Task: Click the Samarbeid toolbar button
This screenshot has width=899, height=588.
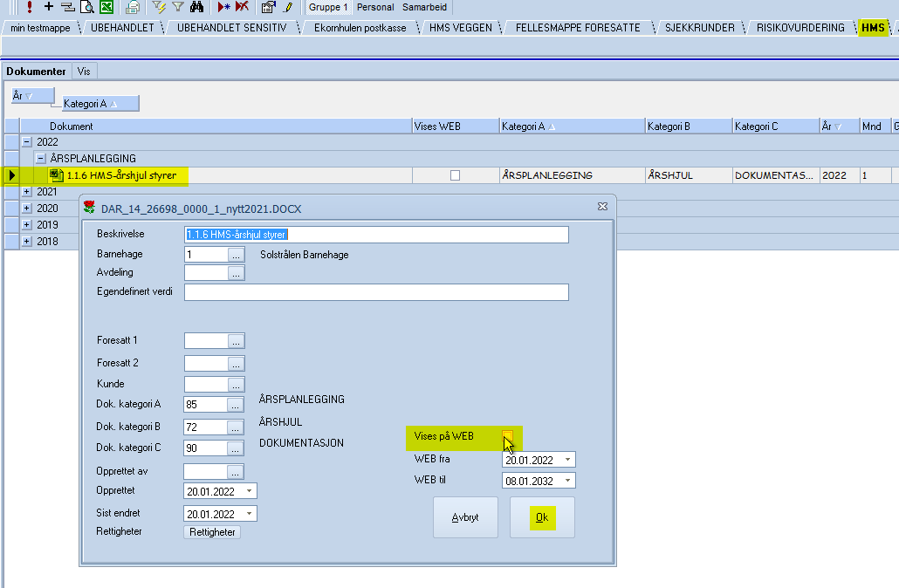Action: pyautogui.click(x=424, y=7)
